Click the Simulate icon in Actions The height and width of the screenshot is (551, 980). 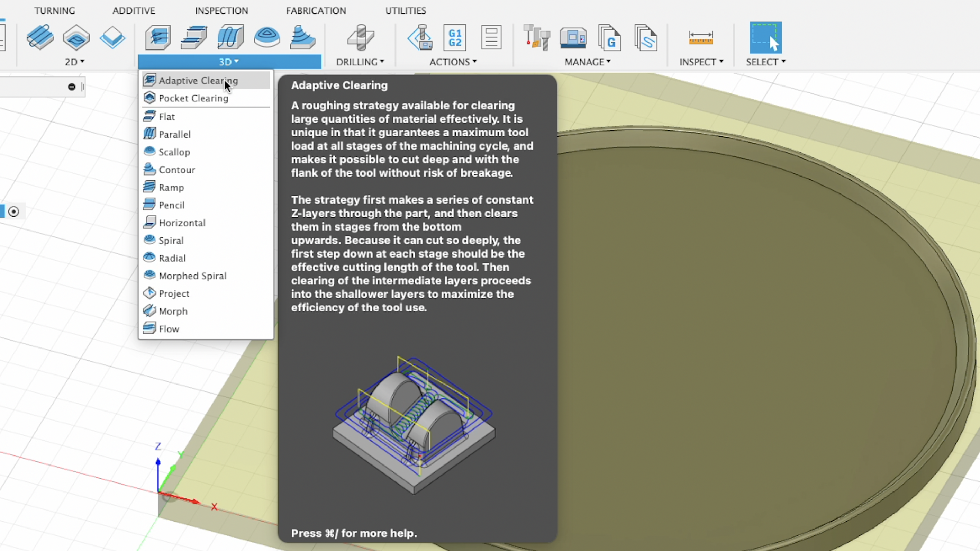pos(420,37)
